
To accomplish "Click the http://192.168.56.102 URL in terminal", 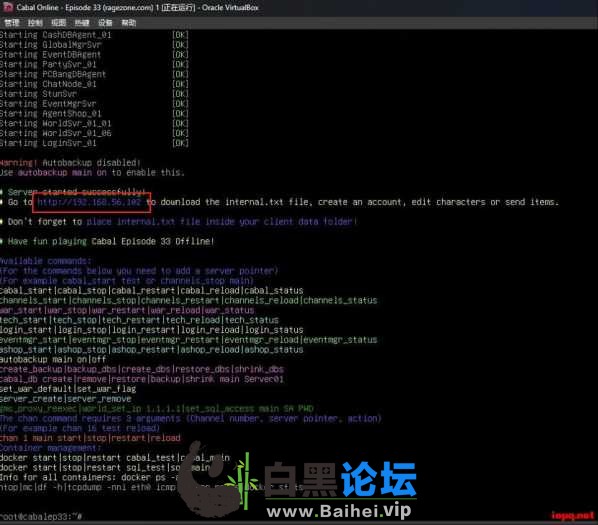I will (x=90, y=202).
